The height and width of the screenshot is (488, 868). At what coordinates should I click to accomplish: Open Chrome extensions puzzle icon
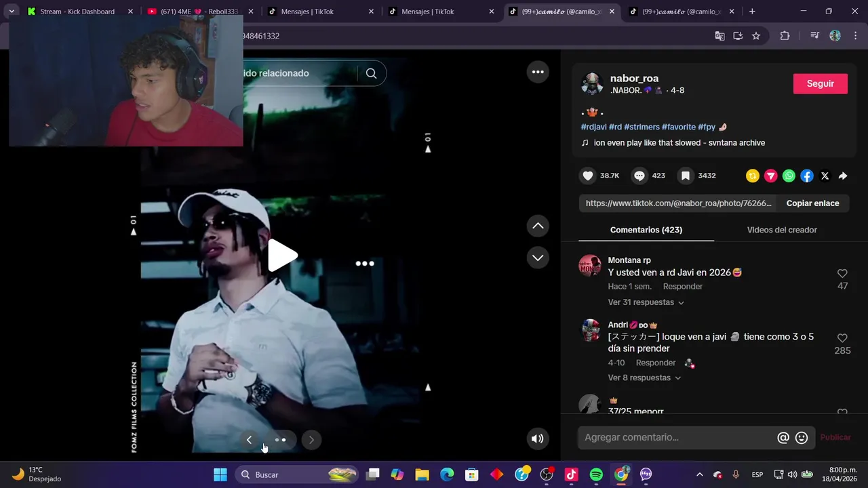coord(785,36)
